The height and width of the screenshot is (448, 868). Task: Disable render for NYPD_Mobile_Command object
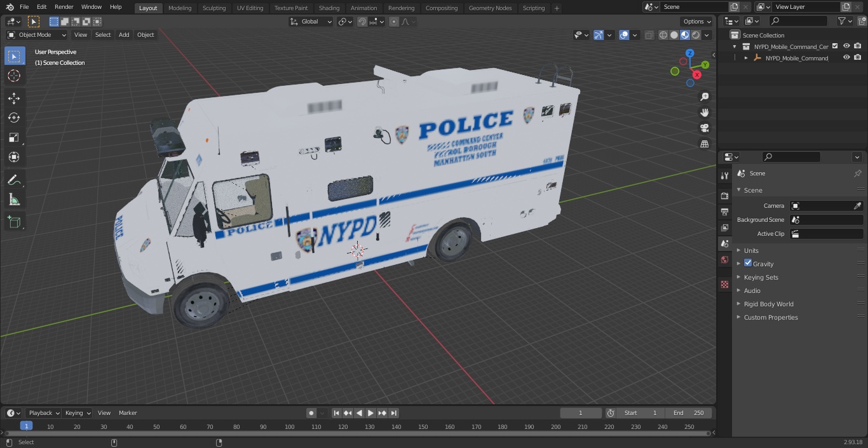[x=858, y=58]
